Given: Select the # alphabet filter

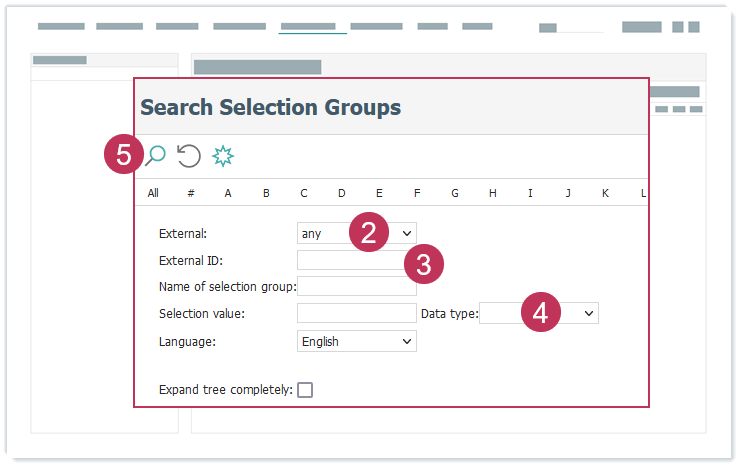Looking at the screenshot, I should click(x=190, y=193).
